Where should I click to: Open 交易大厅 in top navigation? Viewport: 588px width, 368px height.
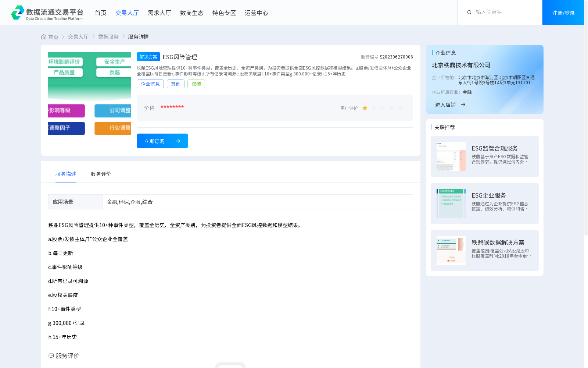pos(127,13)
